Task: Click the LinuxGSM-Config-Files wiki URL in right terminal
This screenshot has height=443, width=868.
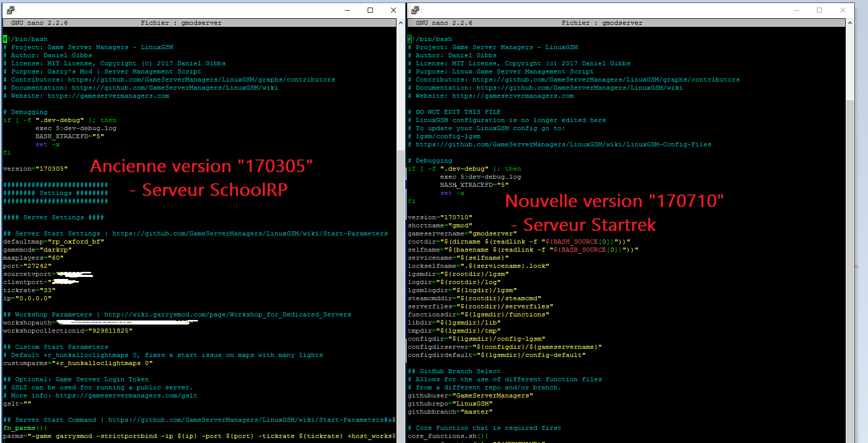Action: pos(563,145)
